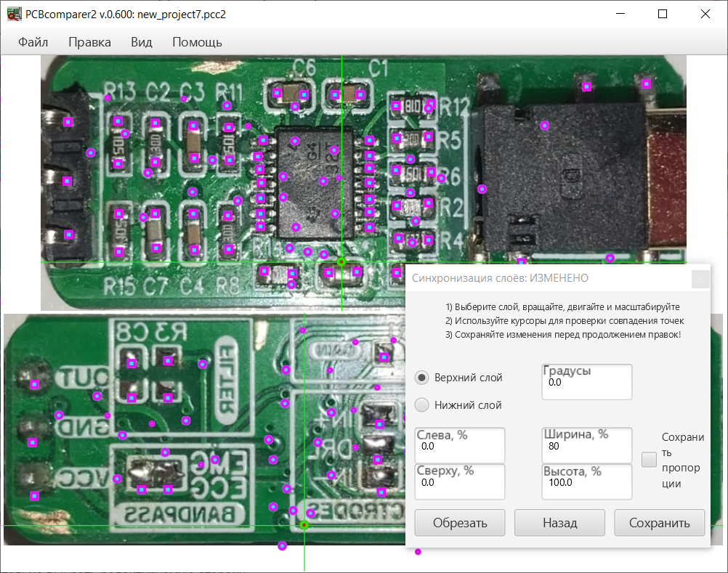
Task: Click the green crosshair marker on bottom layer
Action: 304,525
